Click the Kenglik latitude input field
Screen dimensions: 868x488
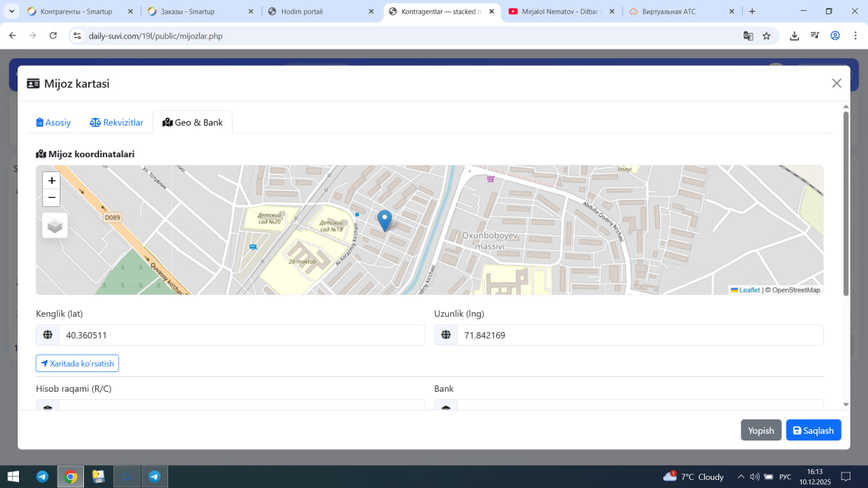(241, 335)
